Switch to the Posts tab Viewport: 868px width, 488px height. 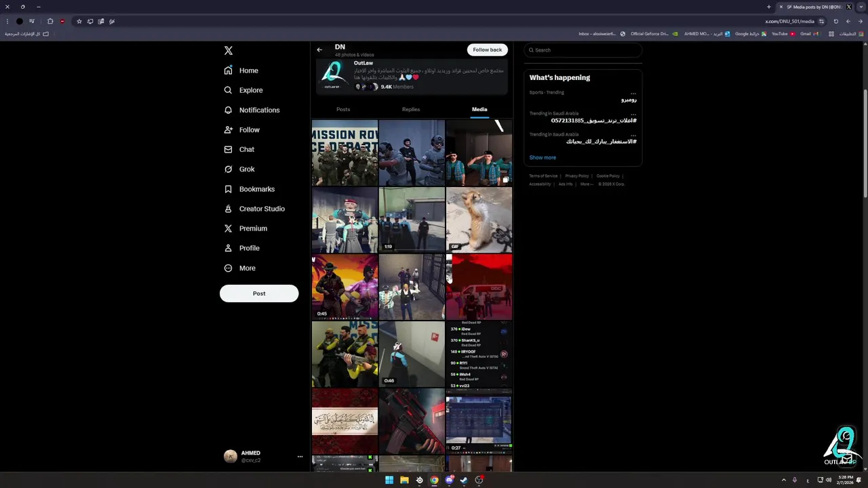[343, 109]
